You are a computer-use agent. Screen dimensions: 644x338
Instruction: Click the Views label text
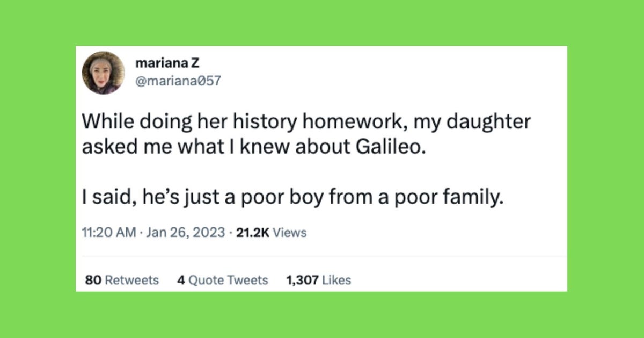[x=290, y=232]
